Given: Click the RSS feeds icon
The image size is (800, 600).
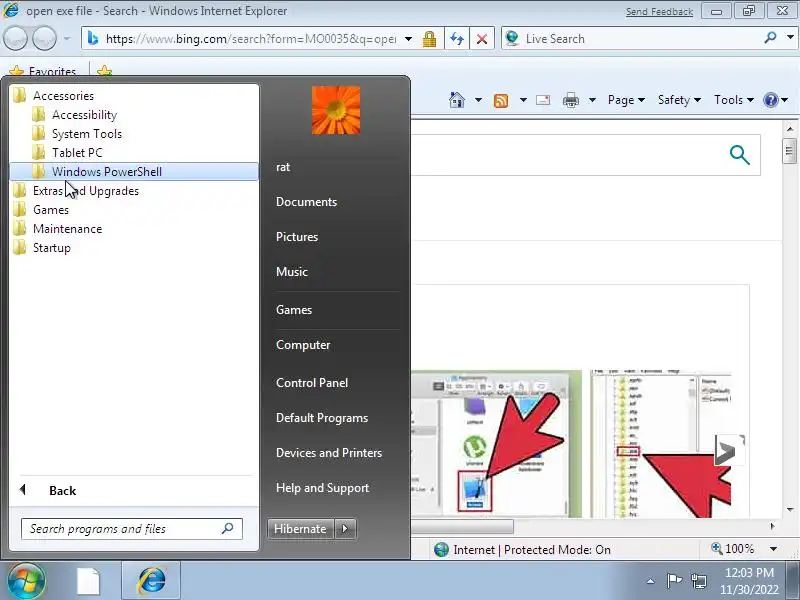Looking at the screenshot, I should click(x=501, y=100).
